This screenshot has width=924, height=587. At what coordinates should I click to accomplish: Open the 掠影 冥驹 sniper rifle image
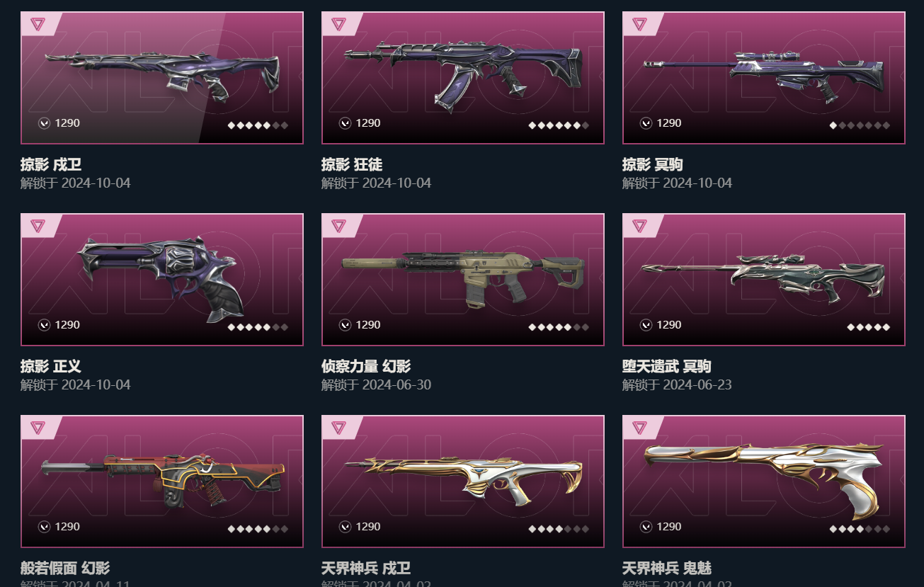tap(764, 72)
